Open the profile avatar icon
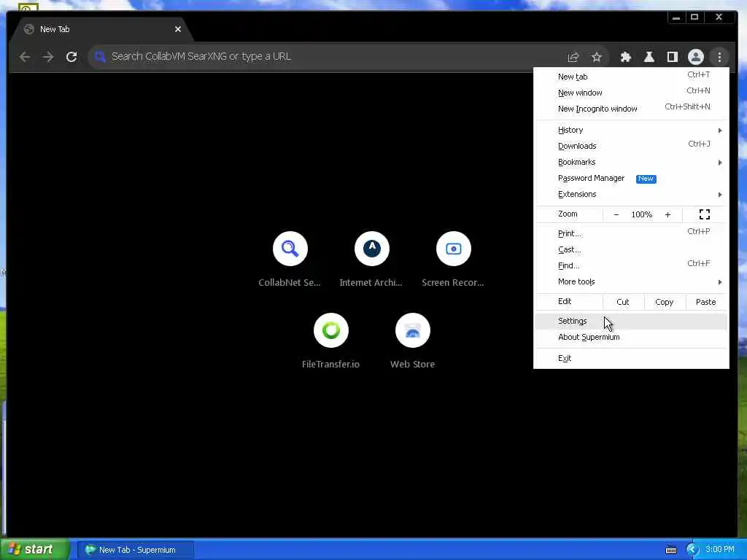This screenshot has width=747, height=560. pyautogui.click(x=695, y=57)
